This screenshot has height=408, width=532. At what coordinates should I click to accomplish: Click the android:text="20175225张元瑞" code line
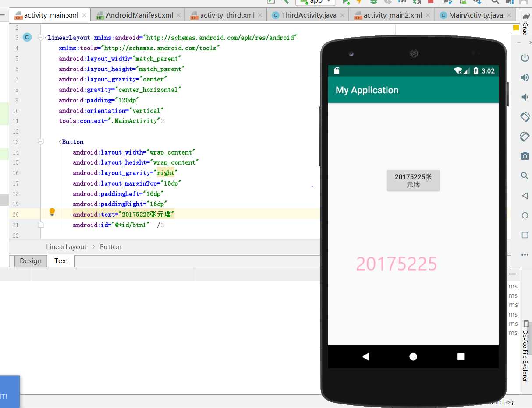click(124, 215)
